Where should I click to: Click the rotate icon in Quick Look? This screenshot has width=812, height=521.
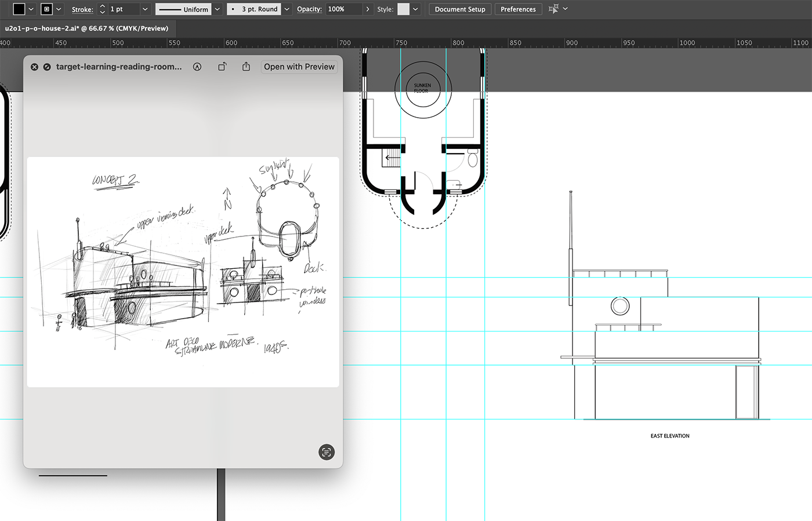[222, 67]
